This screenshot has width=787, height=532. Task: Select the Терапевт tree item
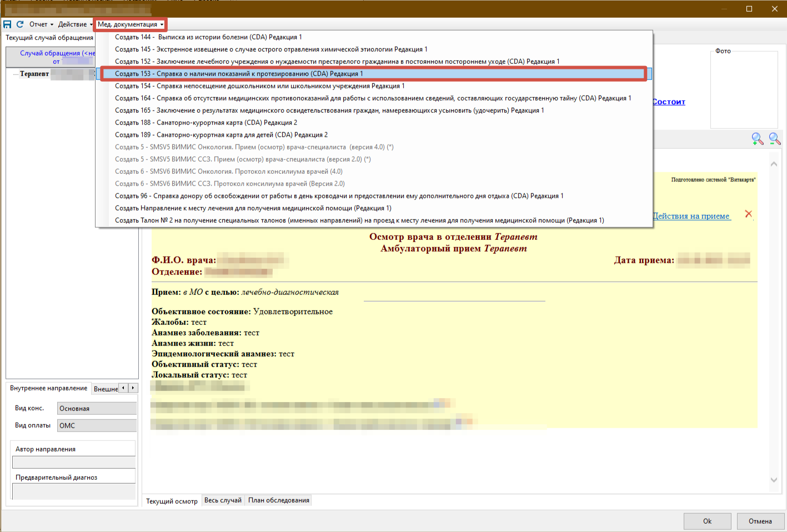tap(34, 74)
